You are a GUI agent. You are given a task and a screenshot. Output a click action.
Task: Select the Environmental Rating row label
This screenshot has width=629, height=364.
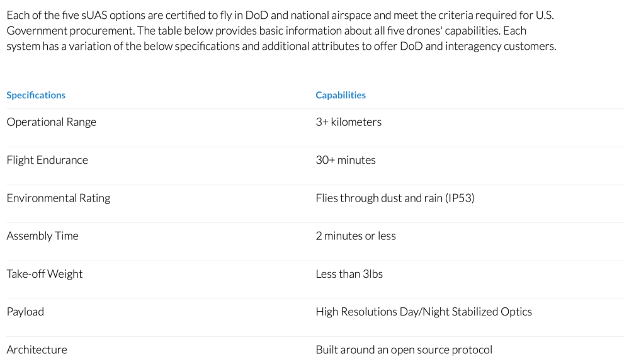tap(59, 198)
